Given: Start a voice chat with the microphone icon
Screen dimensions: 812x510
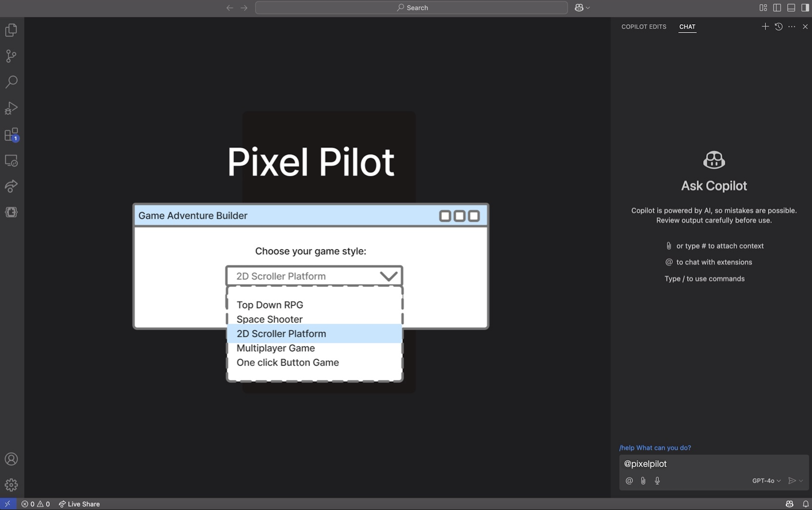Looking at the screenshot, I should (x=657, y=481).
